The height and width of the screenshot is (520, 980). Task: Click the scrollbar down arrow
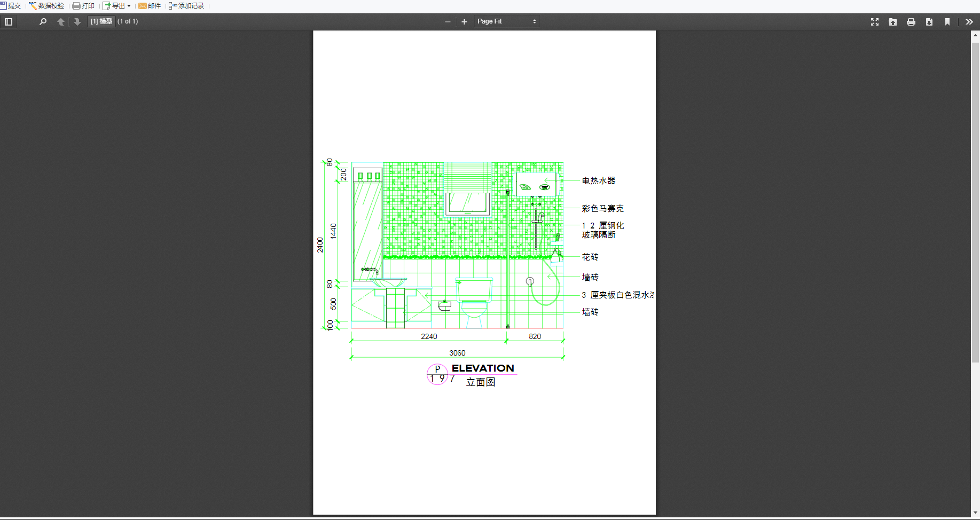pos(975,513)
